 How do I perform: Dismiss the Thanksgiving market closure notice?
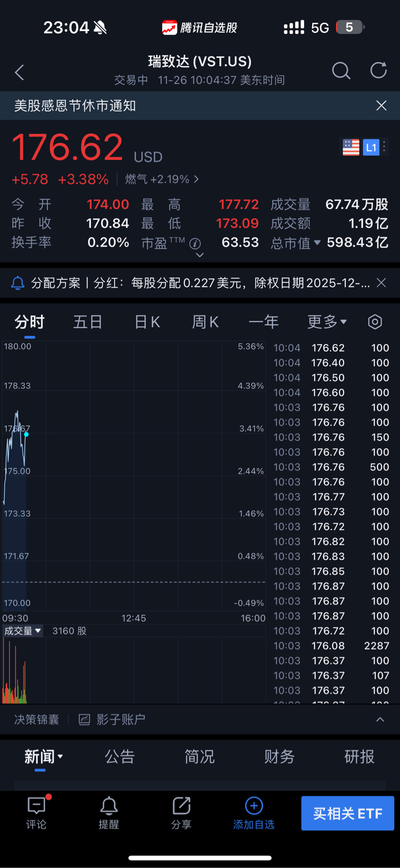coord(381,105)
